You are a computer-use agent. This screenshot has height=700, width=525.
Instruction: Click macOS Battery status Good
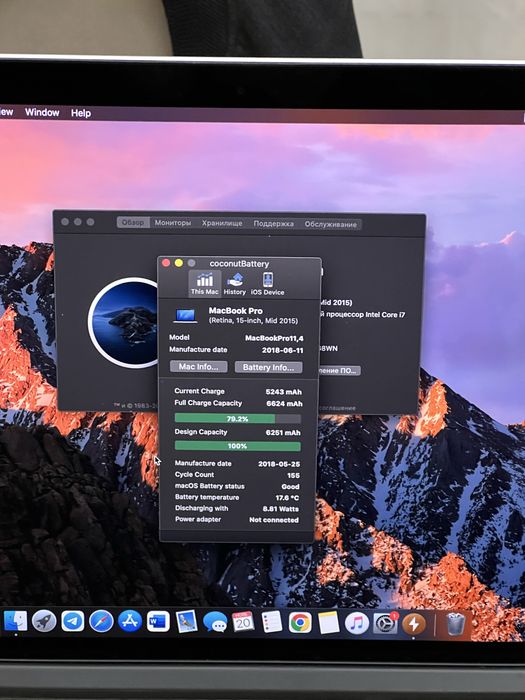[x=290, y=487]
